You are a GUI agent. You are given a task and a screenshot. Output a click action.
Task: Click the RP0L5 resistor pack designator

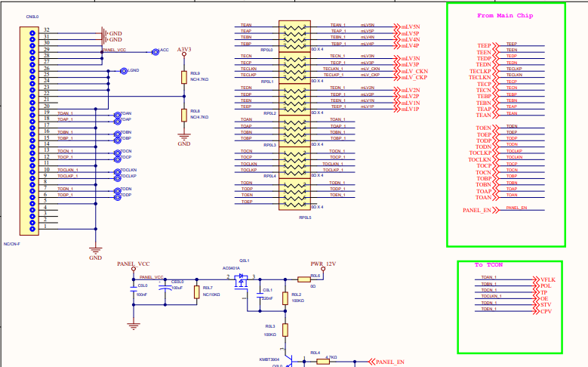tap(305, 217)
